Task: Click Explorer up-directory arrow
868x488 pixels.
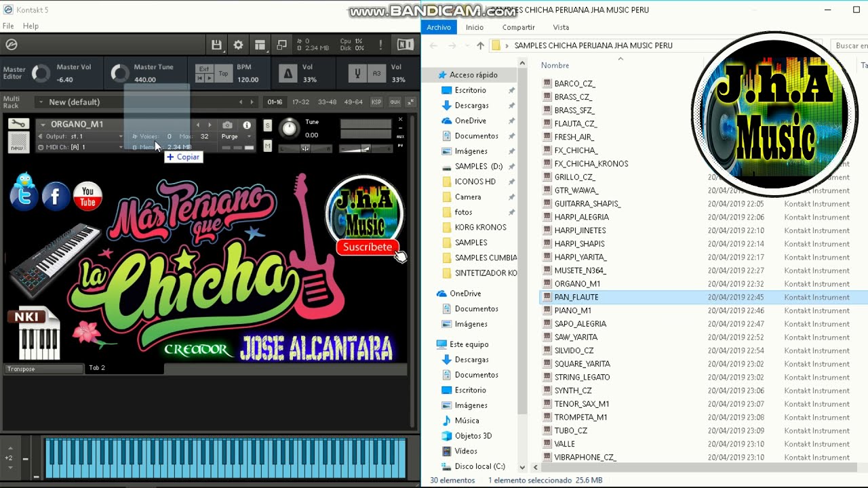Action: pyautogui.click(x=481, y=45)
